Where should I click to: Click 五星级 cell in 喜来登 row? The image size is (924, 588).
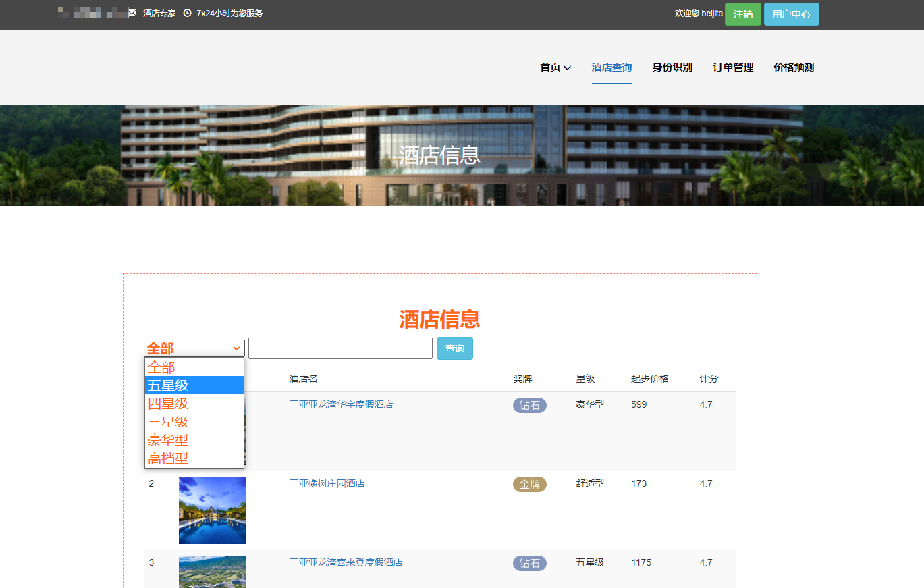point(590,562)
